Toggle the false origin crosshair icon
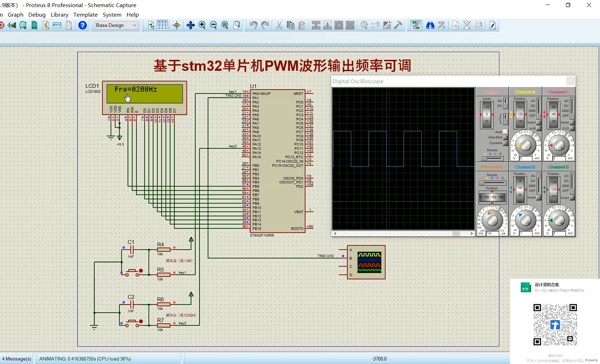The image size is (600, 364). tap(176, 25)
